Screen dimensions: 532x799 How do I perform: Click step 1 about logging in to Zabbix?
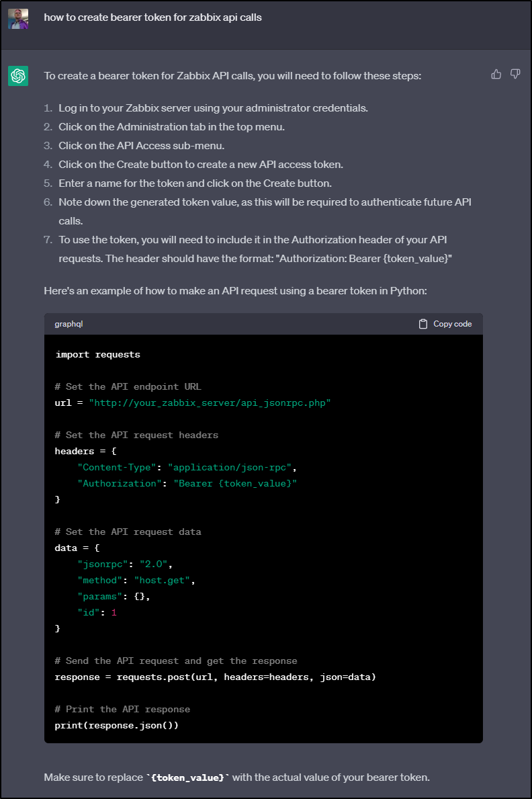[x=213, y=108]
